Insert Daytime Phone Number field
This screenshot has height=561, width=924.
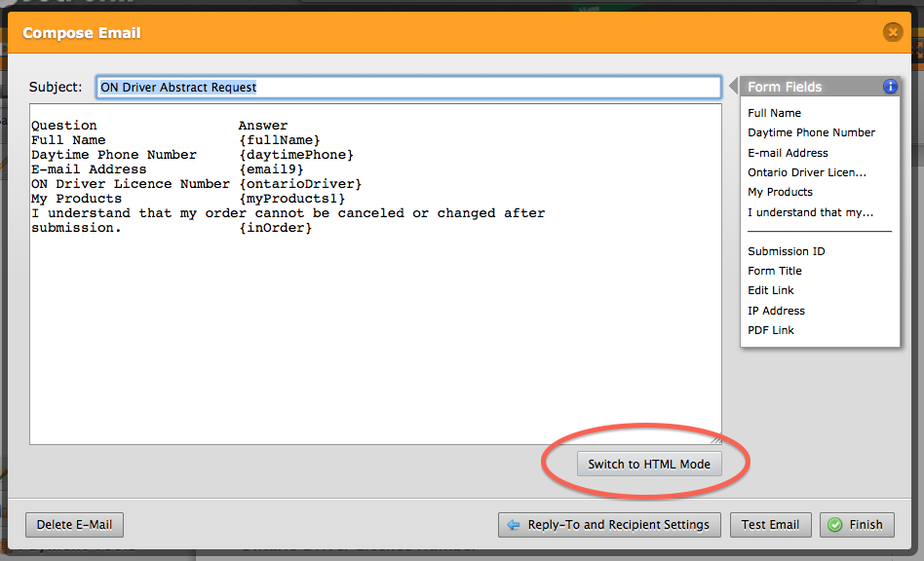tap(811, 132)
